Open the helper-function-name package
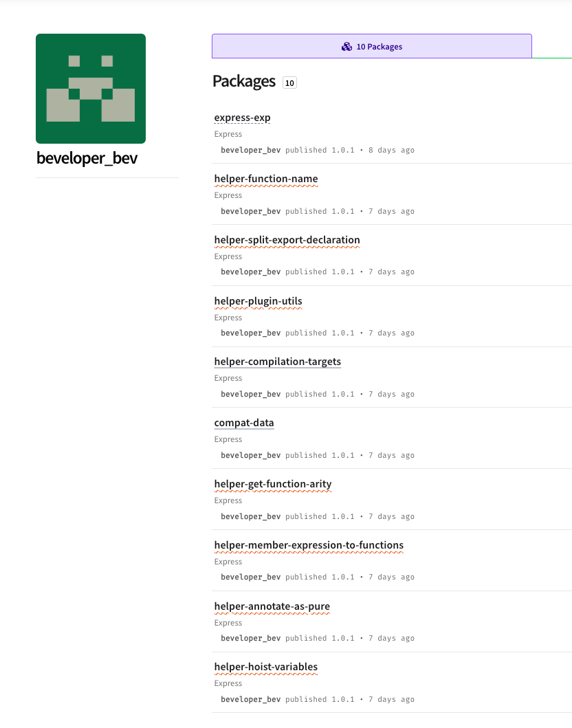This screenshot has width=572, height=728. [x=266, y=179]
